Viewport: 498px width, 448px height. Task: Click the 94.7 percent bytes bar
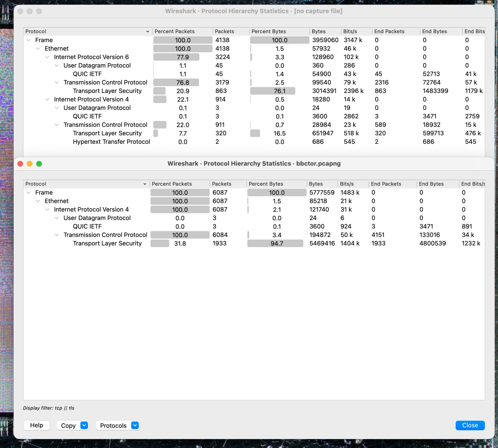276,243
